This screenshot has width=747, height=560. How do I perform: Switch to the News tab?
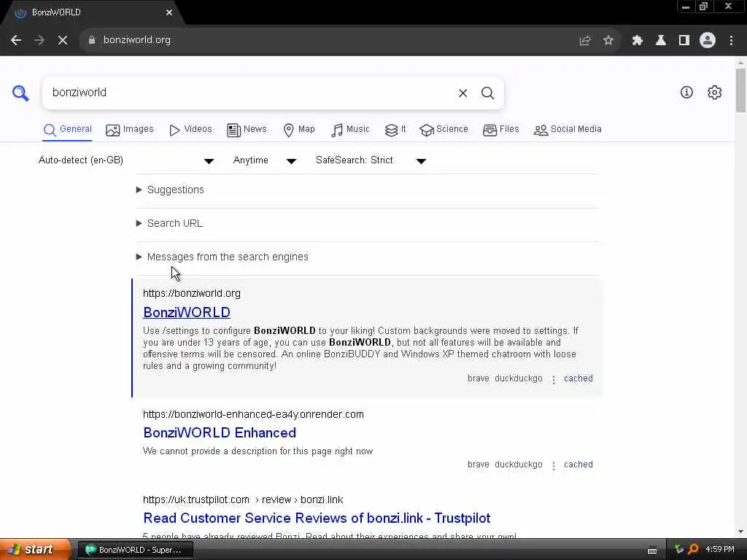tap(247, 130)
